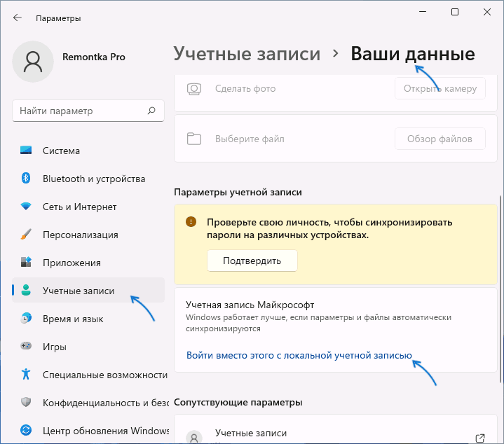This screenshot has width=504, height=444.
Task: Click the gamepad Игры icon
Action: tap(26, 347)
